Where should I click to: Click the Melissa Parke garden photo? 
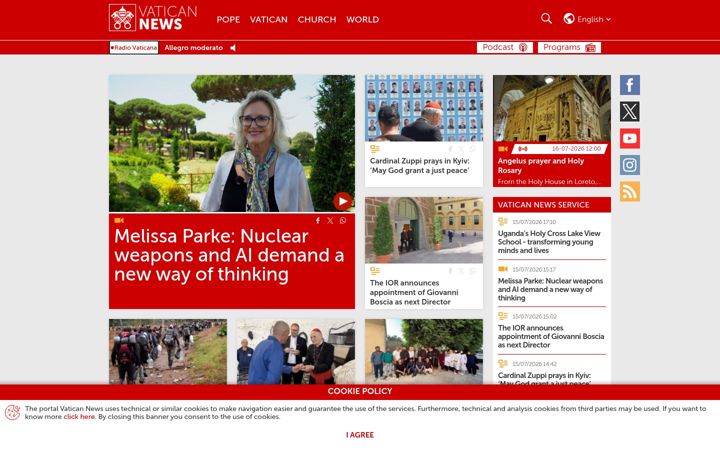(x=232, y=143)
